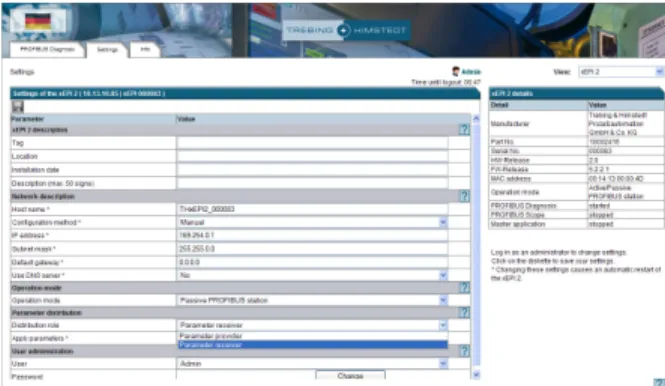This screenshot has width=665, height=386.
Task: Expand the Configuration method dropdown
Action: [x=443, y=222]
